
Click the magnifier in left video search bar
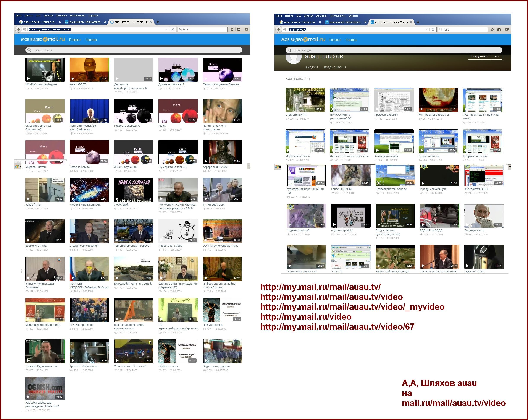29,50
